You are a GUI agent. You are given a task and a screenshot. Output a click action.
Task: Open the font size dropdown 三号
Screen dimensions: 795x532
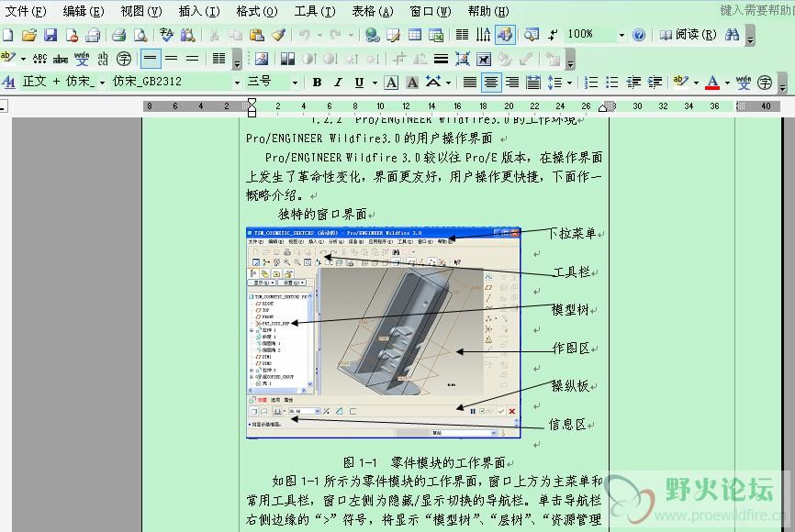pyautogui.click(x=295, y=82)
